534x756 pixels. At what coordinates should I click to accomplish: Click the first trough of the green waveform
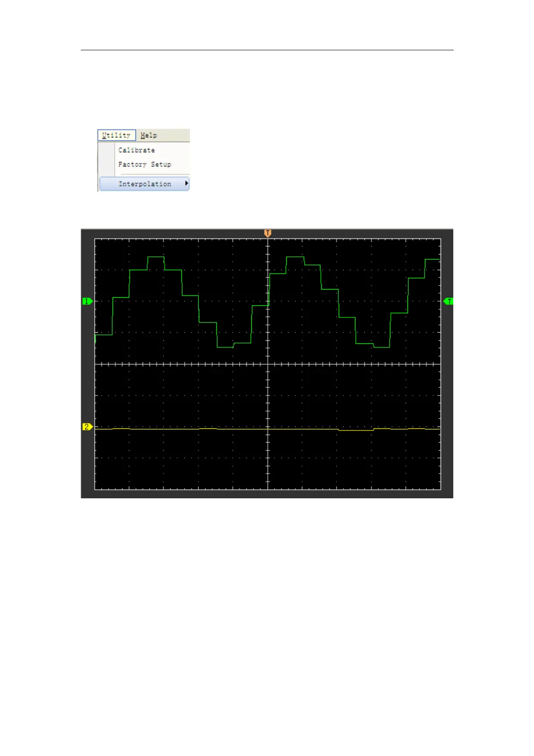coord(225,347)
